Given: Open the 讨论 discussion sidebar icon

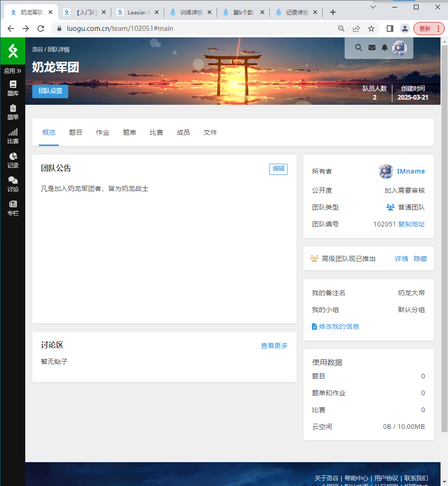Looking at the screenshot, I should pyautogui.click(x=13, y=184).
